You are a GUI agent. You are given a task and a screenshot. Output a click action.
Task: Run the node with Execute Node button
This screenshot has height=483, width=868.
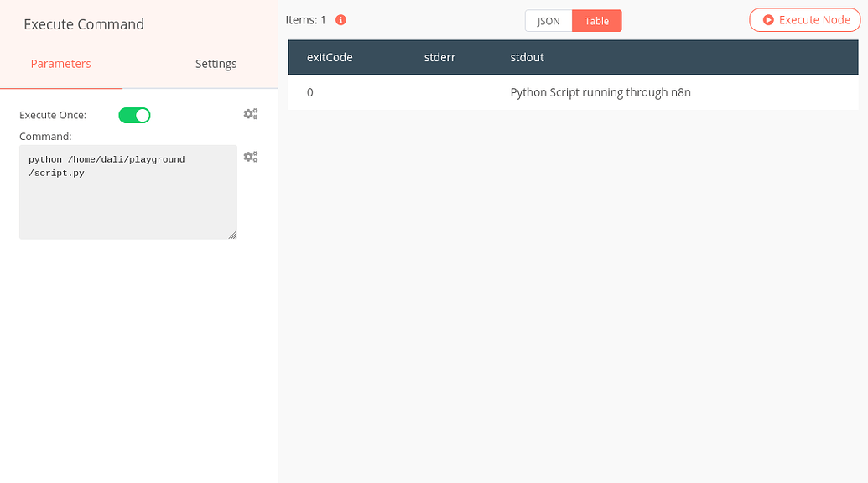point(804,19)
